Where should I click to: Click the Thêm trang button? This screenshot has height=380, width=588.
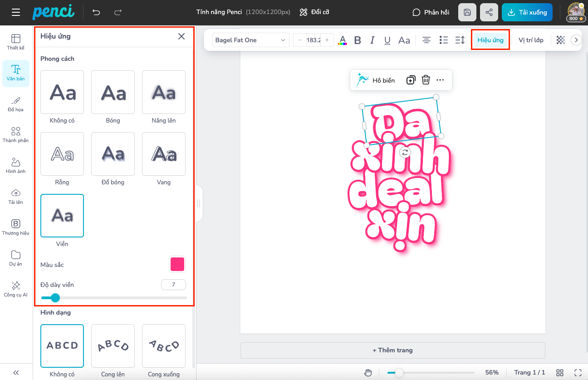coord(392,350)
